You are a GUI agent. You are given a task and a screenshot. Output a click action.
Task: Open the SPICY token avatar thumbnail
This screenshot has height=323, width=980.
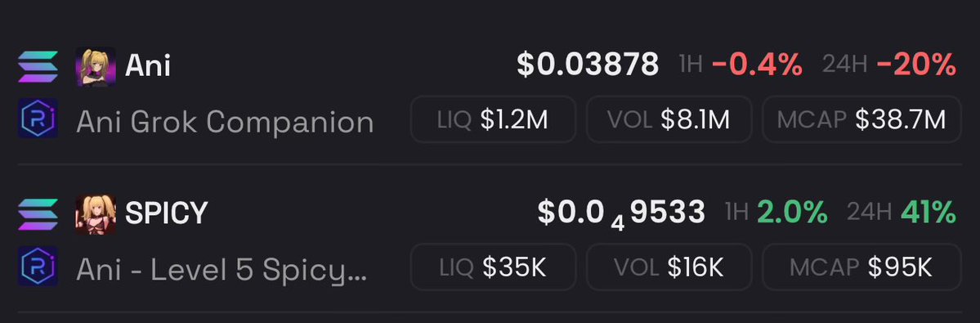(96, 214)
